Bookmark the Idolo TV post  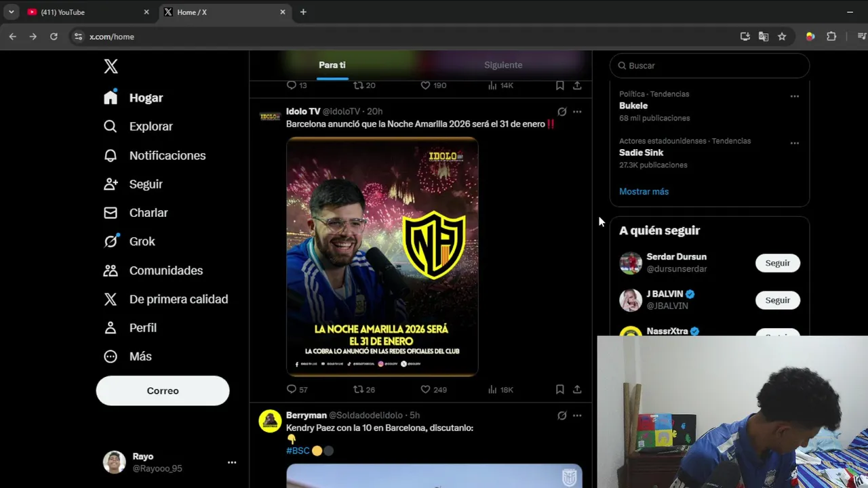click(x=559, y=389)
